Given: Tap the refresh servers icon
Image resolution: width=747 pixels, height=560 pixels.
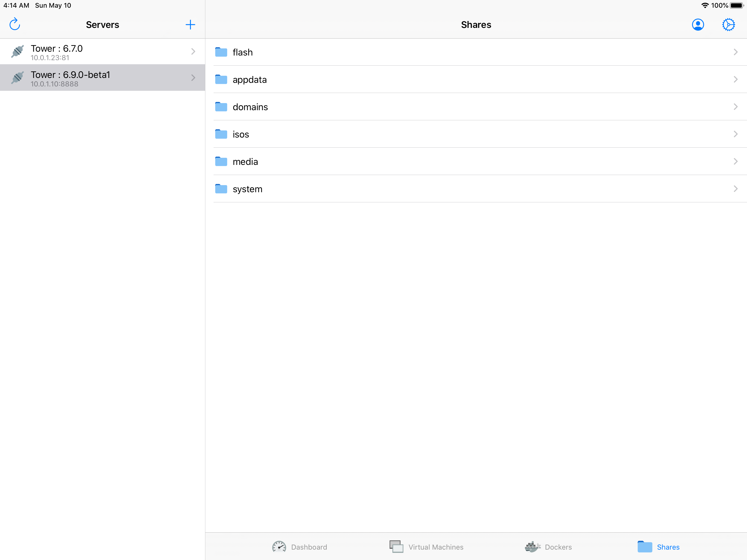Looking at the screenshot, I should coord(15,24).
